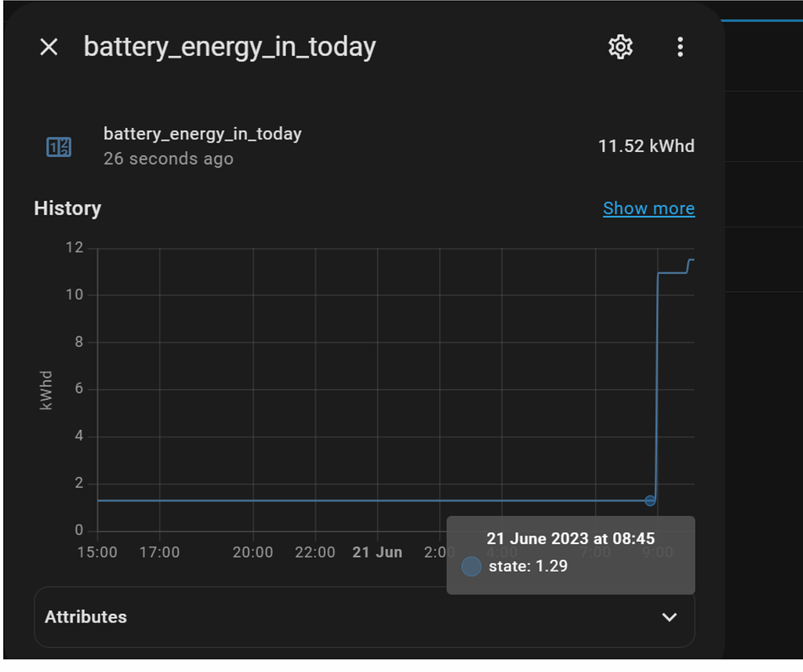
Task: Click the 11.52 kWhd current value
Action: click(645, 146)
